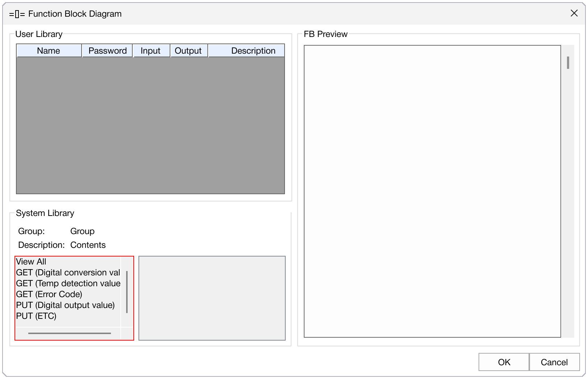Click the Password column header
Screen dimensions: 588x379
(x=107, y=51)
